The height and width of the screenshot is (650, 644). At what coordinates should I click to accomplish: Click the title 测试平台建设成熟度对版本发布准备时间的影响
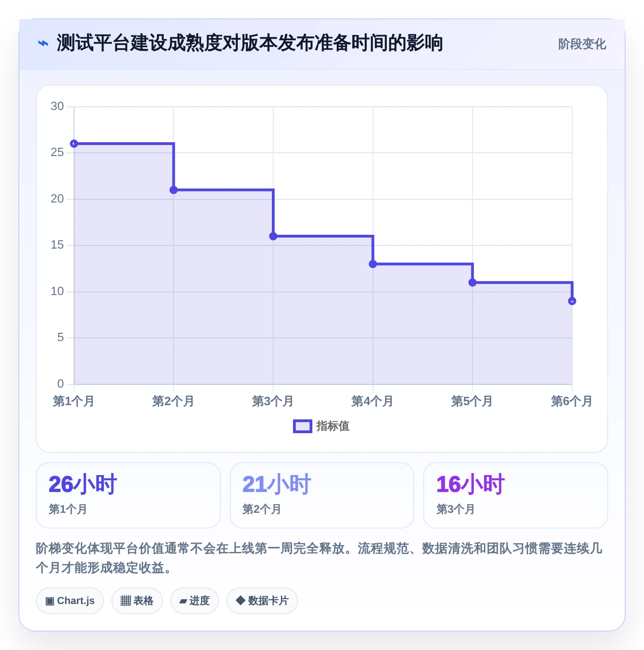point(250,43)
